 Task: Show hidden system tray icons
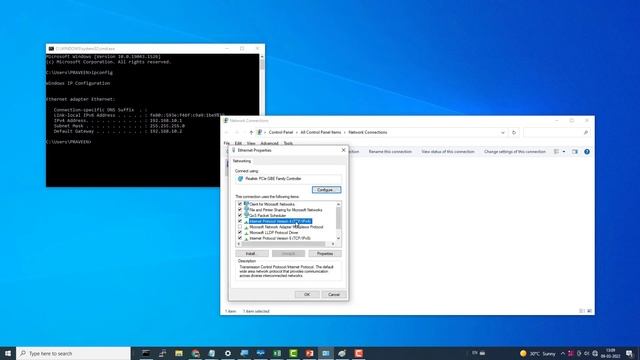563,353
